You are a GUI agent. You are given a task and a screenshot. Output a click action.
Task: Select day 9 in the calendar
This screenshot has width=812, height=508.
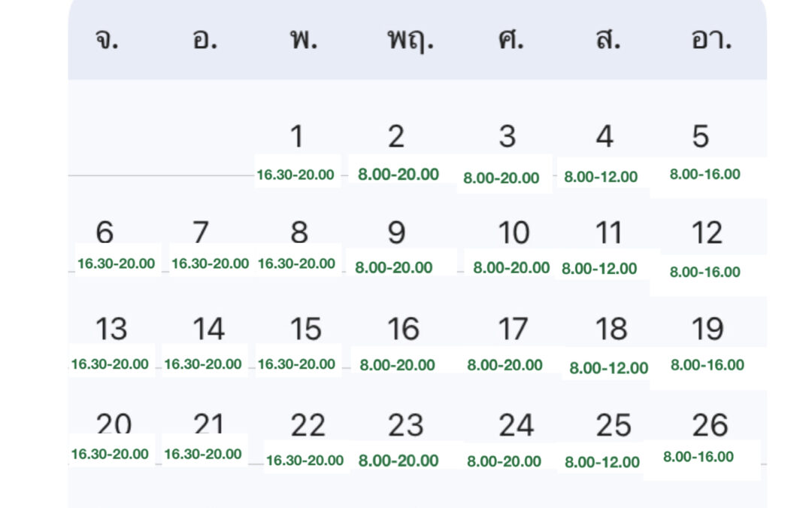pos(396,233)
